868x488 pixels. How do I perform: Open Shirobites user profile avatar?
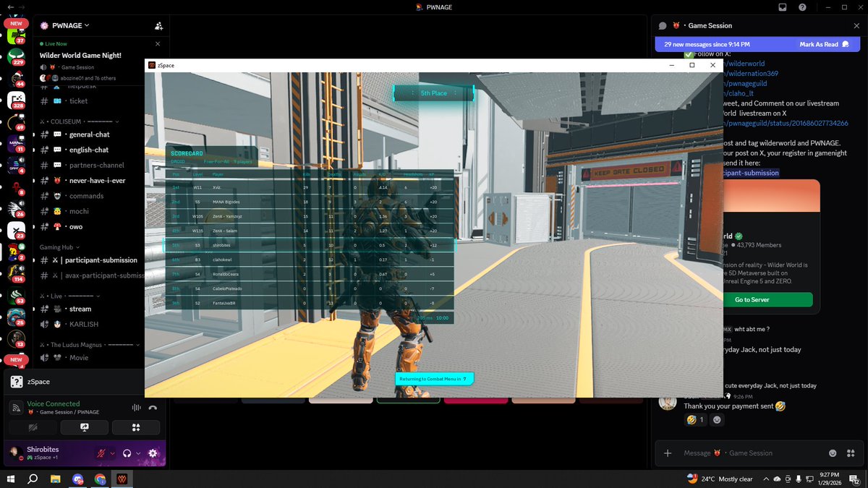[x=15, y=453]
